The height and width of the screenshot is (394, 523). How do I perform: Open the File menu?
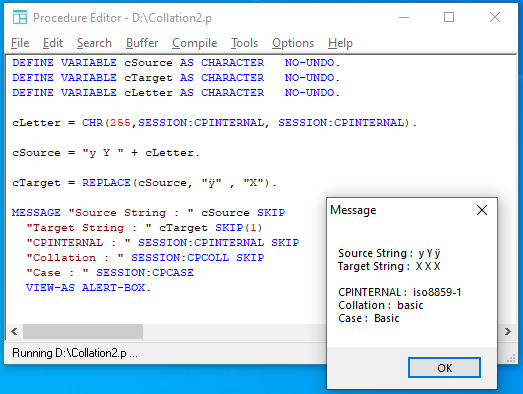20,43
